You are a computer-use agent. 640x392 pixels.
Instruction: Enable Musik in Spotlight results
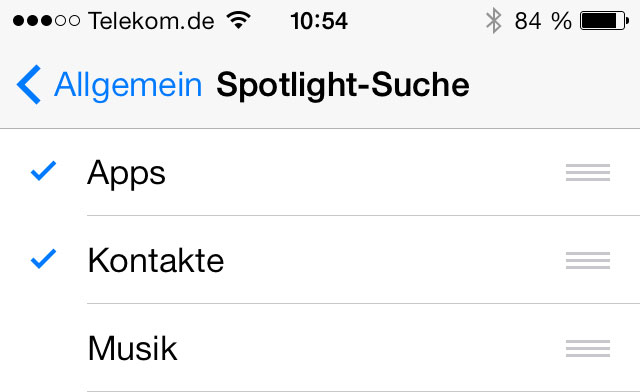point(320,348)
